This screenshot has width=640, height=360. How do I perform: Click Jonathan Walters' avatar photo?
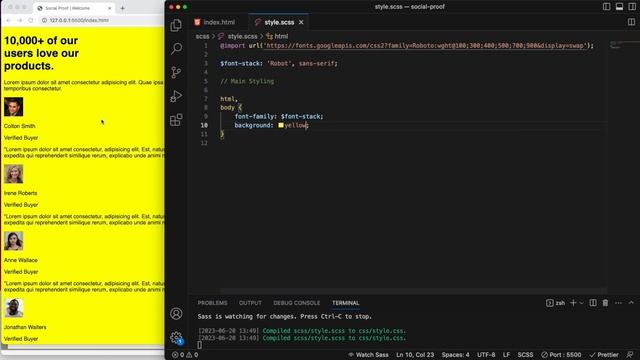(x=13, y=308)
